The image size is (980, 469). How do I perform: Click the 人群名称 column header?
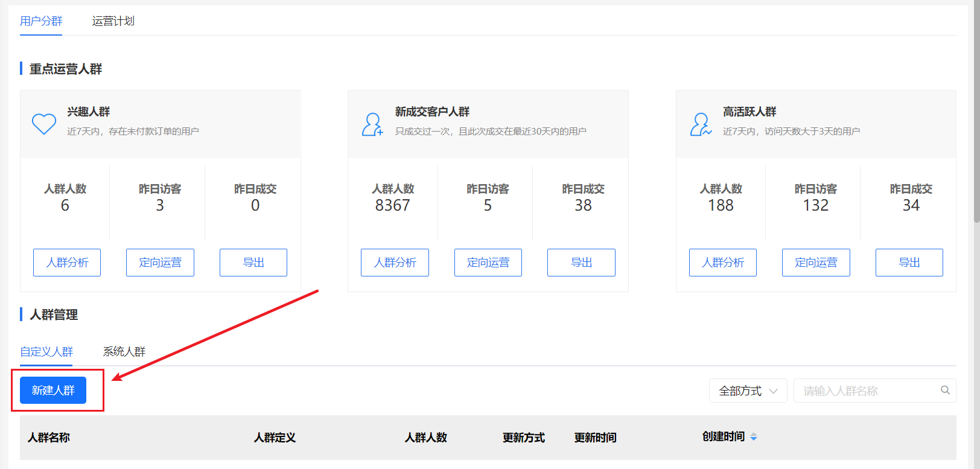[49, 438]
